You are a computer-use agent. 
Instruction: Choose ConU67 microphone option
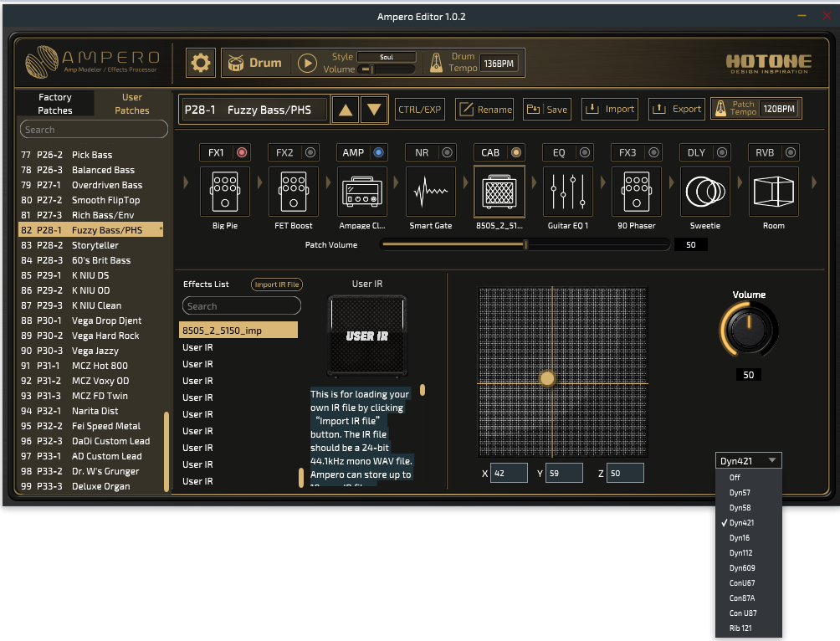click(749, 582)
